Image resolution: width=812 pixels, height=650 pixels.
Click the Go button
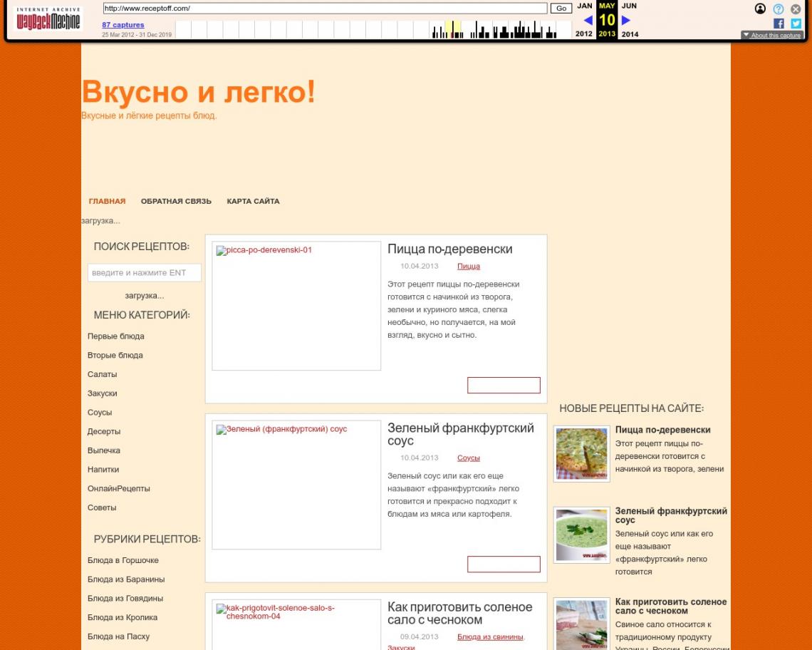click(561, 9)
